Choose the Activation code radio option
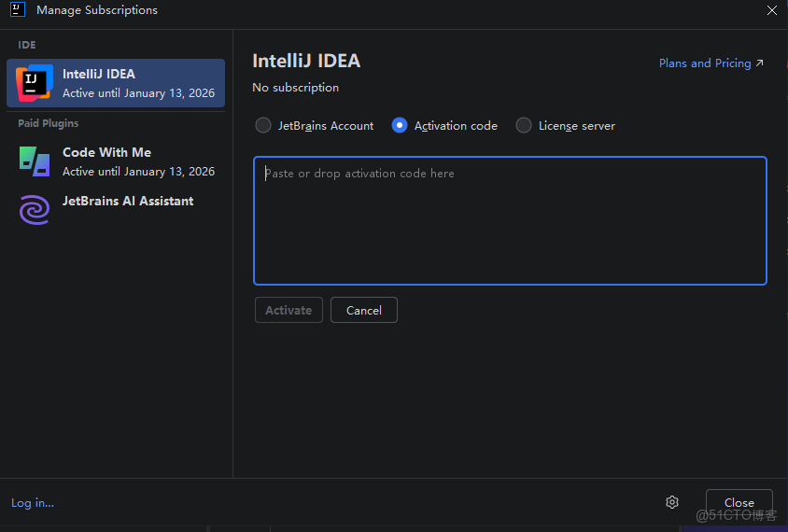Viewport: 788px width, 532px height. tap(400, 125)
